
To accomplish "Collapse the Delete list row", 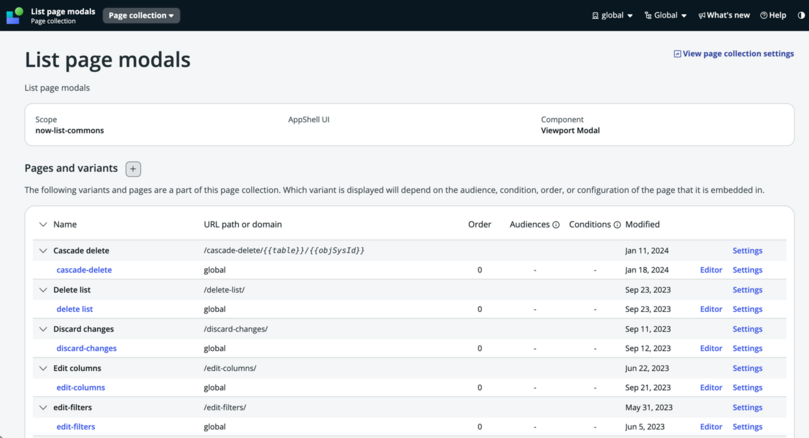I will 43,290.
